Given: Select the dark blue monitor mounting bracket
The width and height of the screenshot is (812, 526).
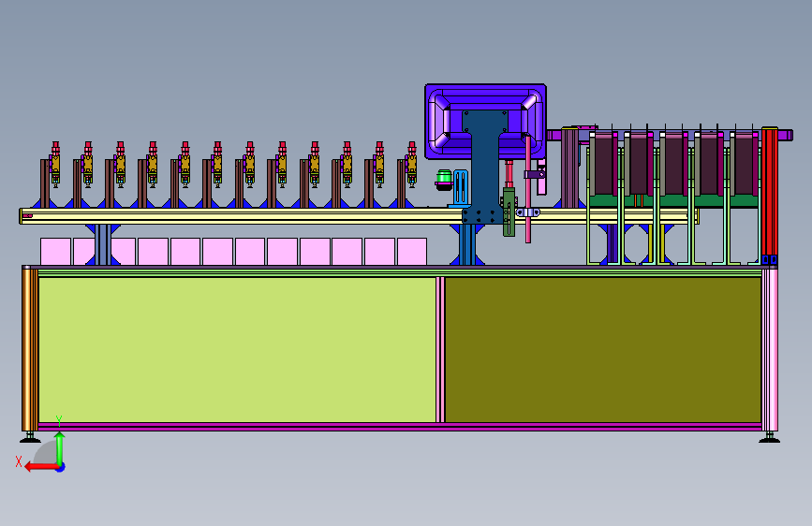Looking at the screenshot, I should [485, 167].
